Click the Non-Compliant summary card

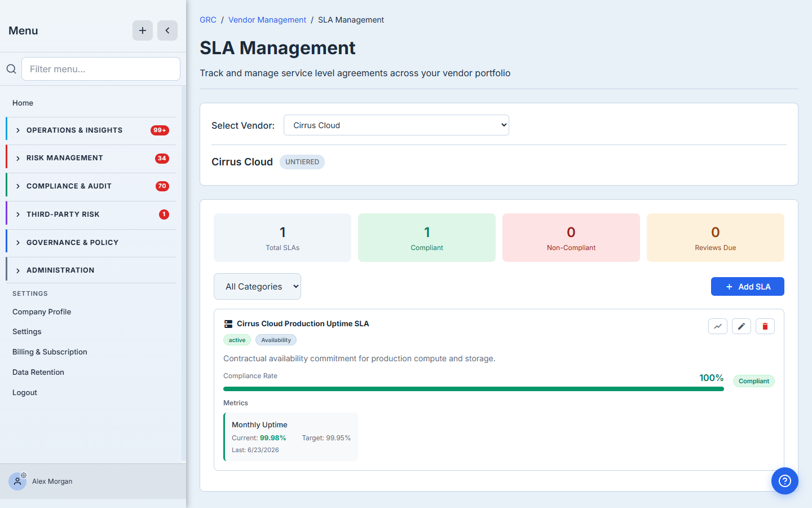click(571, 238)
